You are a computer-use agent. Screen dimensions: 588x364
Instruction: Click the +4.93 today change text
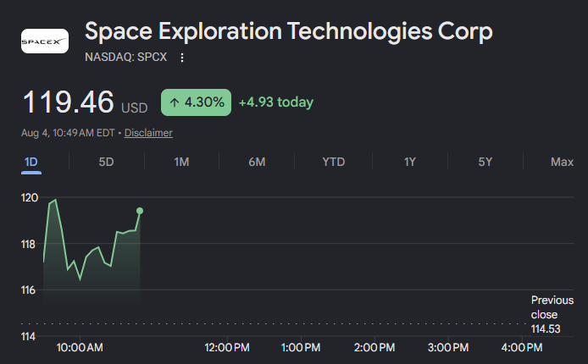click(x=276, y=102)
